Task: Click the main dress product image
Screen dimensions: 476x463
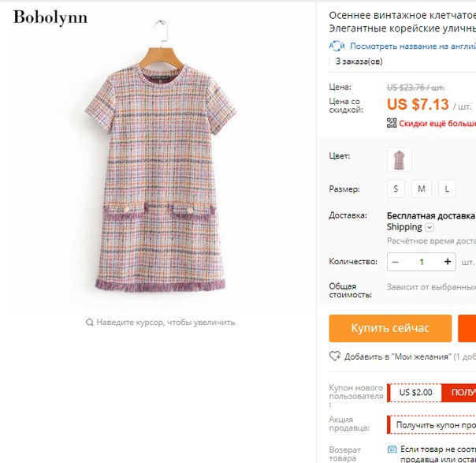Action: (160, 158)
